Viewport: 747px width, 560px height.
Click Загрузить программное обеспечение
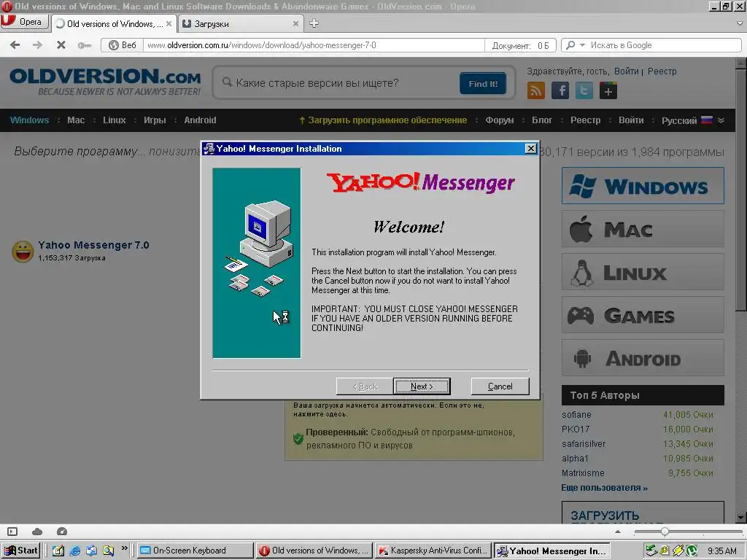click(383, 120)
